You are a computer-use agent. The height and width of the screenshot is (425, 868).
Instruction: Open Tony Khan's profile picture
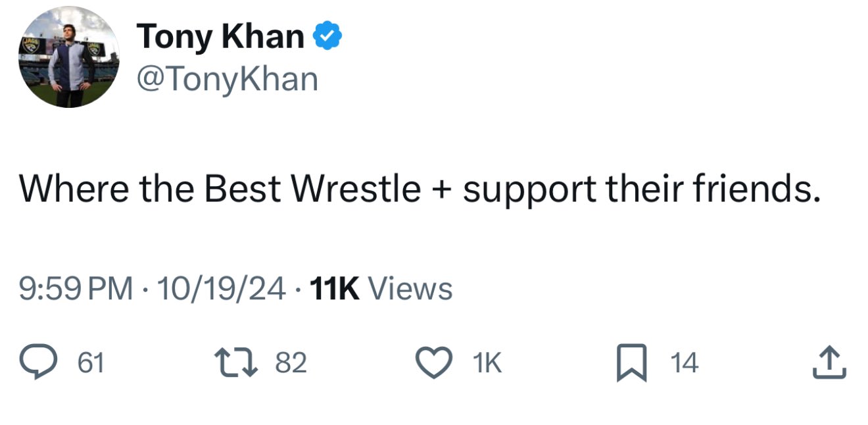(68, 57)
